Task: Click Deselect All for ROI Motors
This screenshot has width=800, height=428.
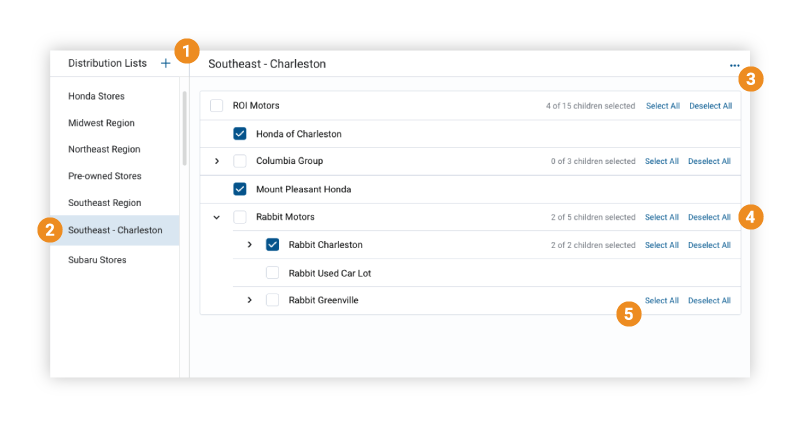Action: (x=710, y=106)
